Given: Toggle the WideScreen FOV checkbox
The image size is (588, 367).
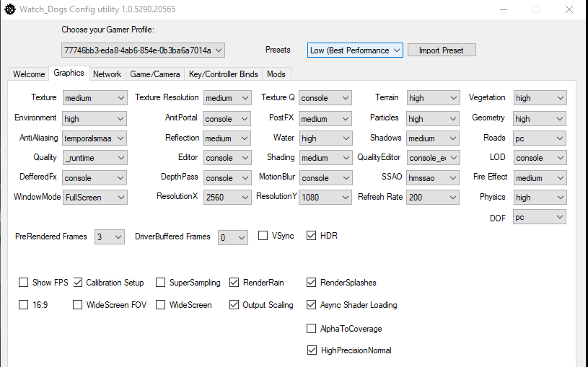Looking at the screenshot, I should click(78, 305).
